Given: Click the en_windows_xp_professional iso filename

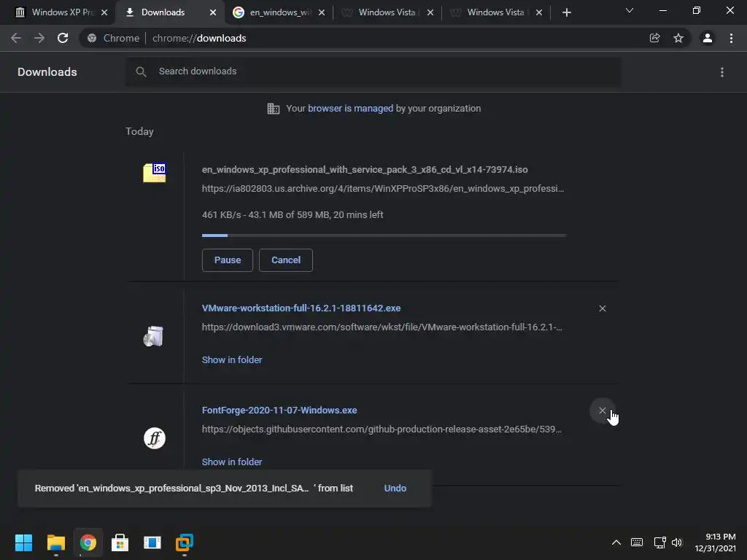Looking at the screenshot, I should coord(365,169).
